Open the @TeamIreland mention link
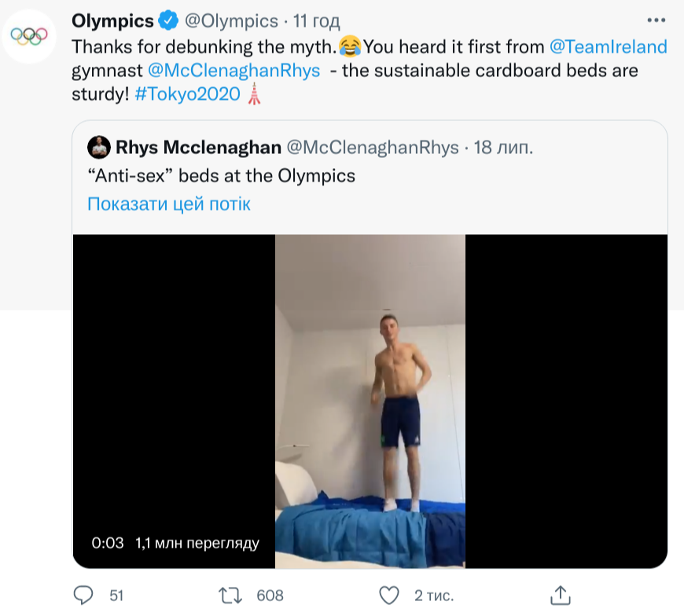The image size is (684, 616). (609, 46)
